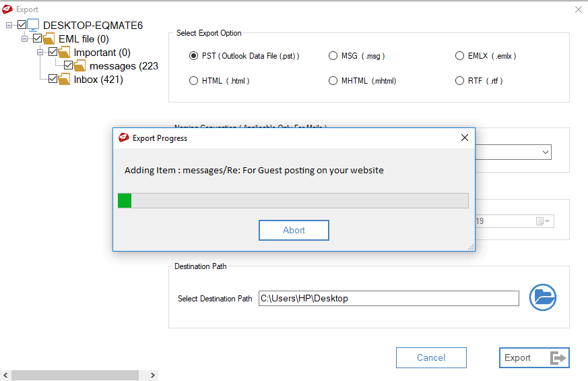The image size is (588, 381).
Task: Open the Naming Convention dropdown arrow
Action: click(544, 152)
